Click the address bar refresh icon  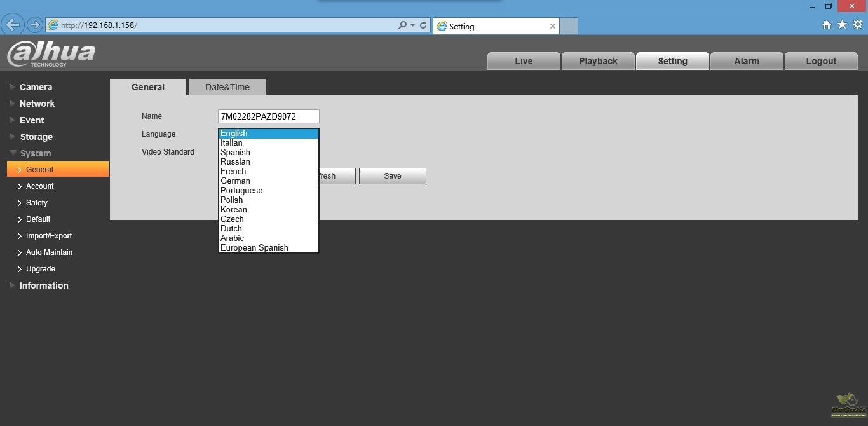[423, 25]
